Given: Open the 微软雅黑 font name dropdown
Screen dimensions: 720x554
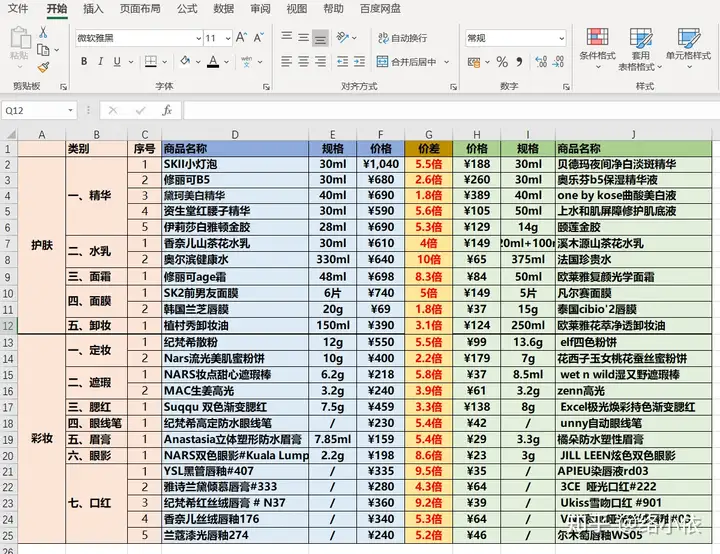Looking at the screenshot, I should coord(198,38).
